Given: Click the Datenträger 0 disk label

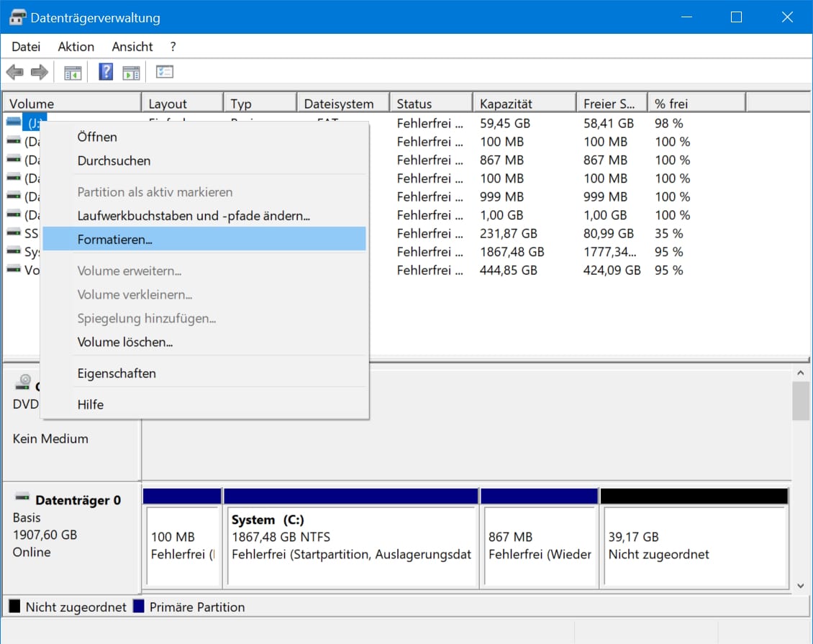Looking at the screenshot, I should pos(78,500).
